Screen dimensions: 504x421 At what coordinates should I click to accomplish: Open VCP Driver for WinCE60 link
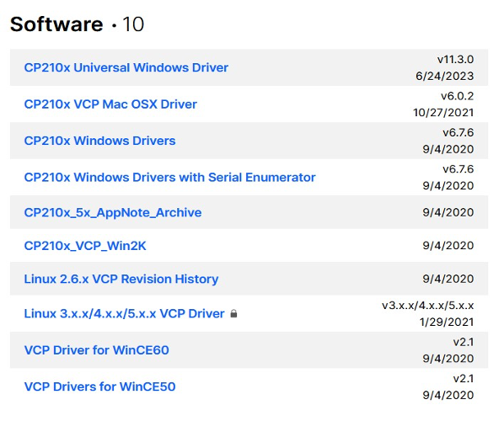click(96, 350)
